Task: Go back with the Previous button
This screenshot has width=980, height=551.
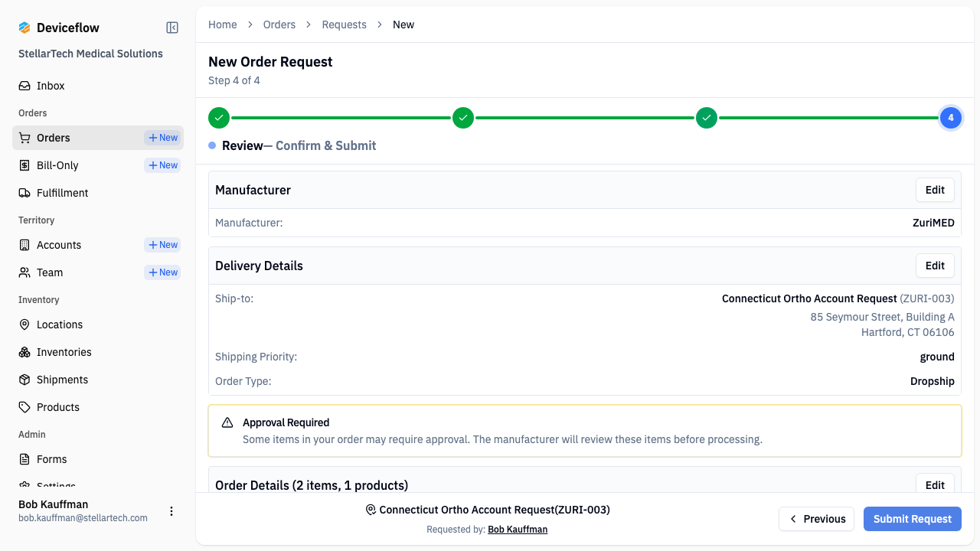Action: click(817, 519)
